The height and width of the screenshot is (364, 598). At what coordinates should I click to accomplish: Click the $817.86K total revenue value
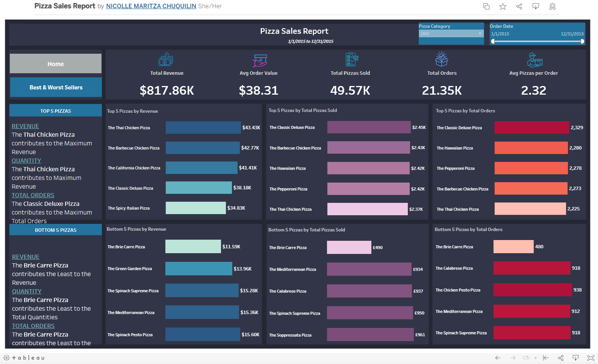[167, 91]
